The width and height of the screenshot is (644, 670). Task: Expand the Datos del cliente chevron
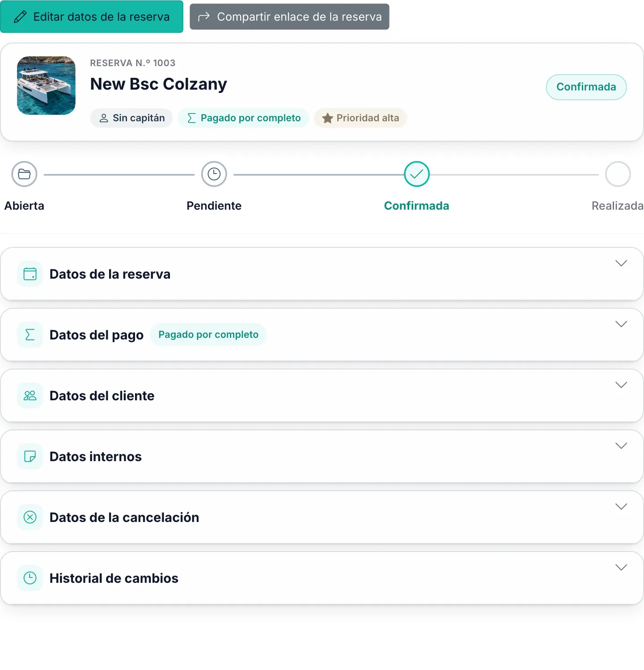(x=621, y=385)
